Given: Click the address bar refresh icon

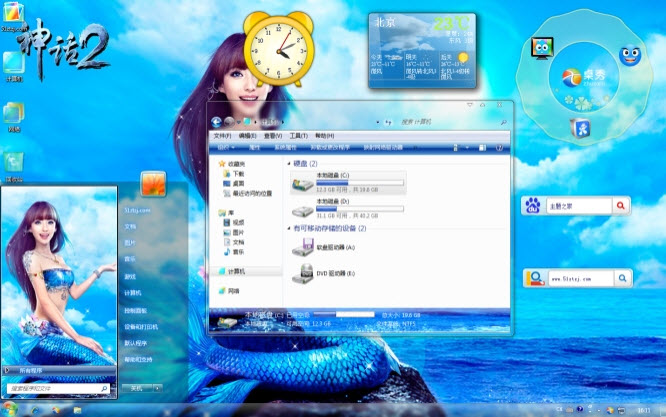Looking at the screenshot, I should (x=388, y=122).
